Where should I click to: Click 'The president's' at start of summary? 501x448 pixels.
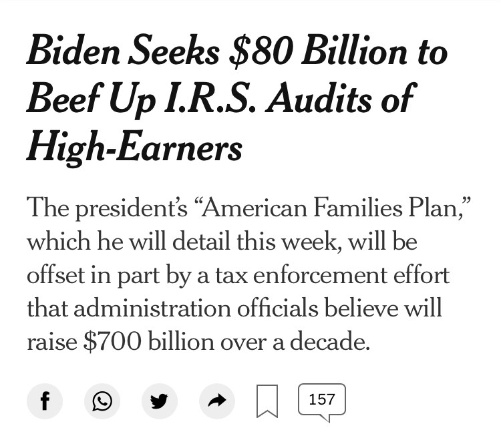point(107,209)
